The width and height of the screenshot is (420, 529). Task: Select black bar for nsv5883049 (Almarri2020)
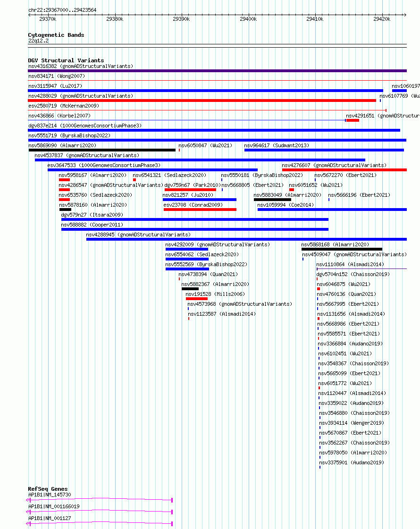click(273, 200)
